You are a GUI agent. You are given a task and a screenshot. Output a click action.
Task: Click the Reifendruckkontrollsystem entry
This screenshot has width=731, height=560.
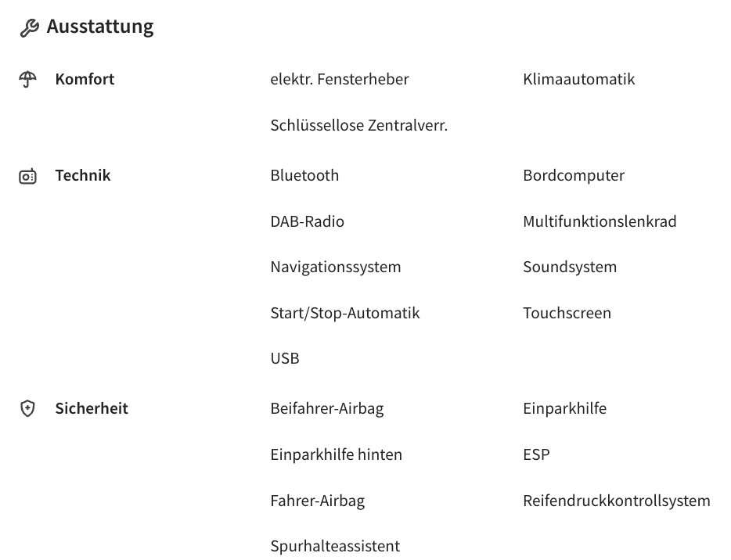[x=617, y=501]
